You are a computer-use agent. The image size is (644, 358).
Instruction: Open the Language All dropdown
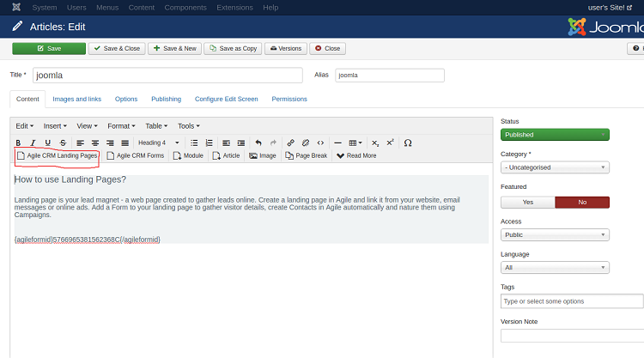pos(555,268)
